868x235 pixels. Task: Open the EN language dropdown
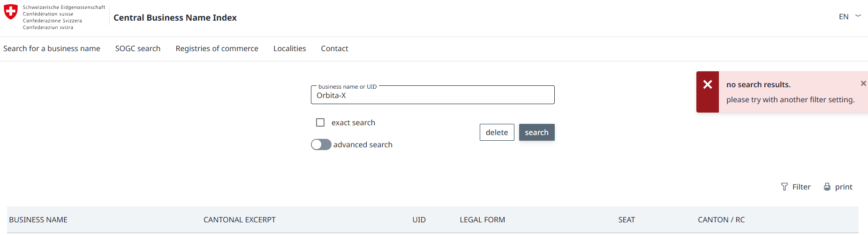click(x=844, y=17)
